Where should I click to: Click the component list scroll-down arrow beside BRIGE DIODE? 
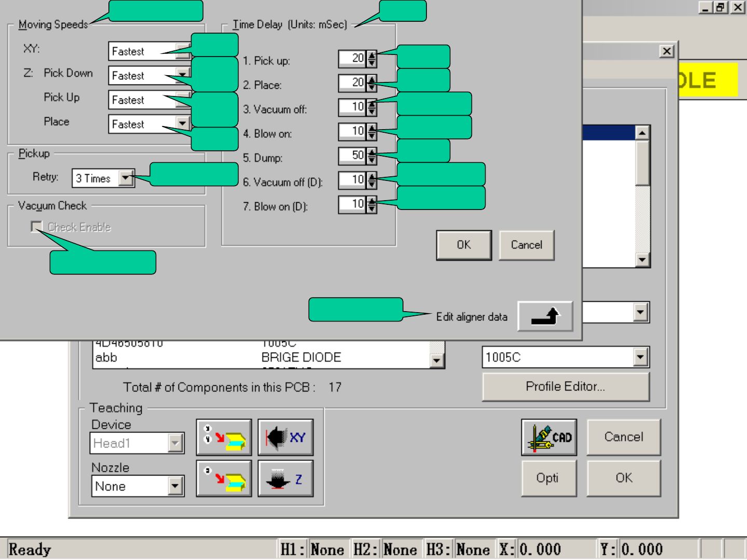coord(437,360)
